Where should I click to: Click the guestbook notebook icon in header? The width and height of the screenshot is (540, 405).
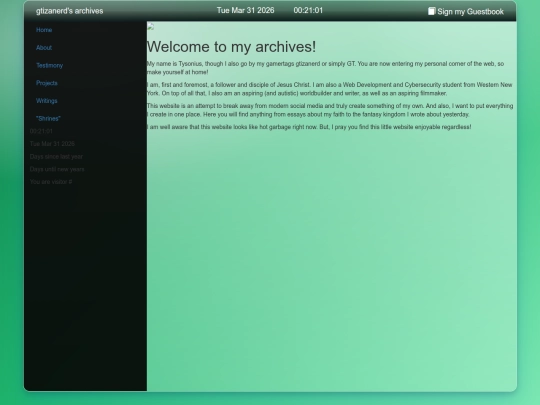(432, 11)
